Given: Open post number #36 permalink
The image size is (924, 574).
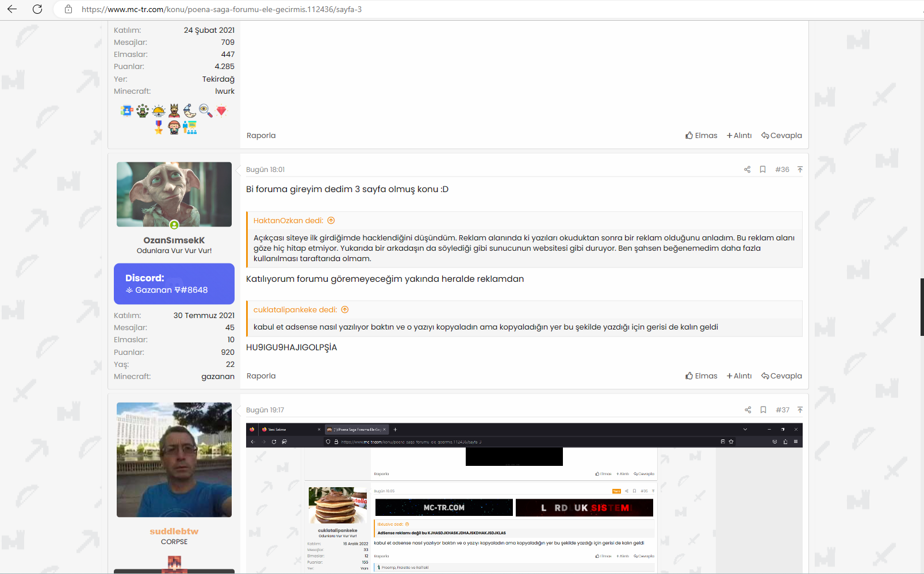Looking at the screenshot, I should 782,170.
